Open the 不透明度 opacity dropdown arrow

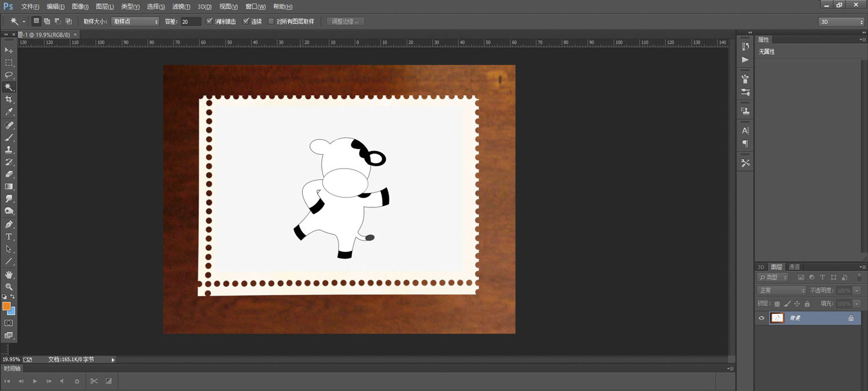pyautogui.click(x=857, y=291)
